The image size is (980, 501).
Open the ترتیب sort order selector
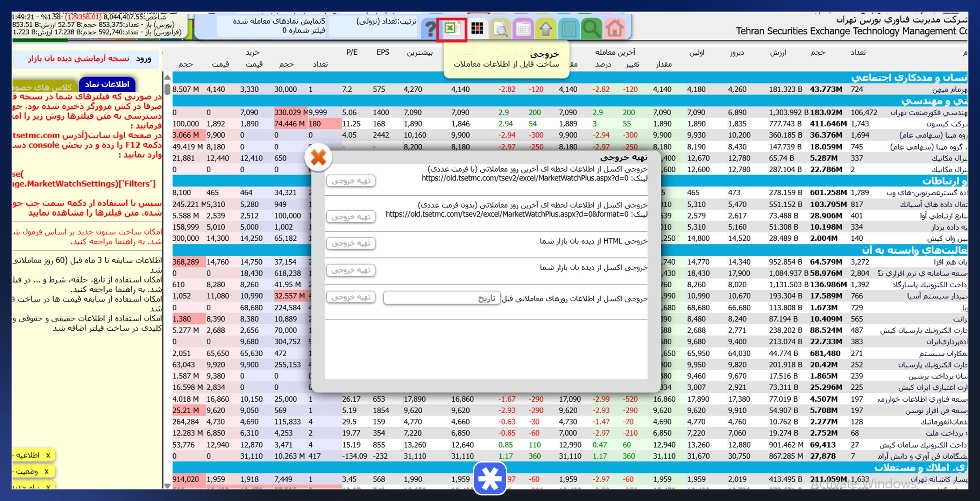click(x=373, y=26)
